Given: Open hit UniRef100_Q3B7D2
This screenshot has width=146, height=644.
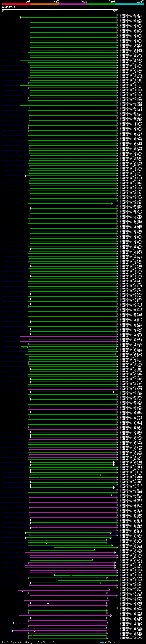Looking at the screenshot, I should pyautogui.click(x=131, y=22).
